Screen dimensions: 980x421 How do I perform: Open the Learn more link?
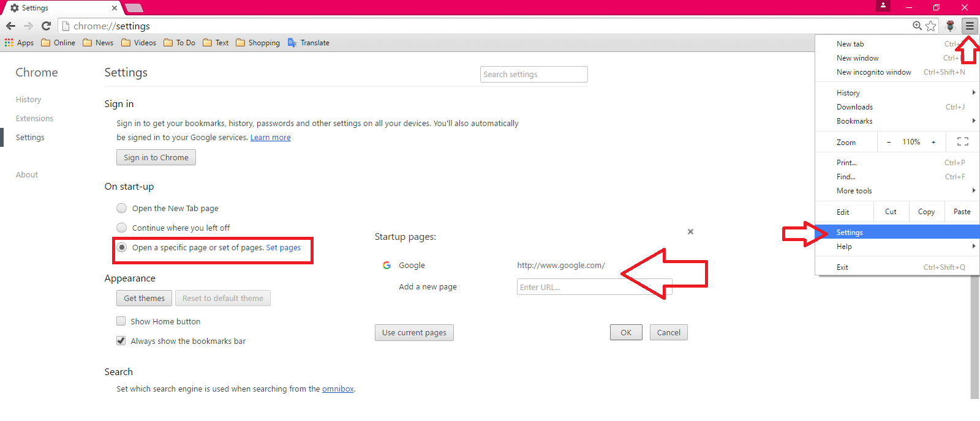coord(271,138)
